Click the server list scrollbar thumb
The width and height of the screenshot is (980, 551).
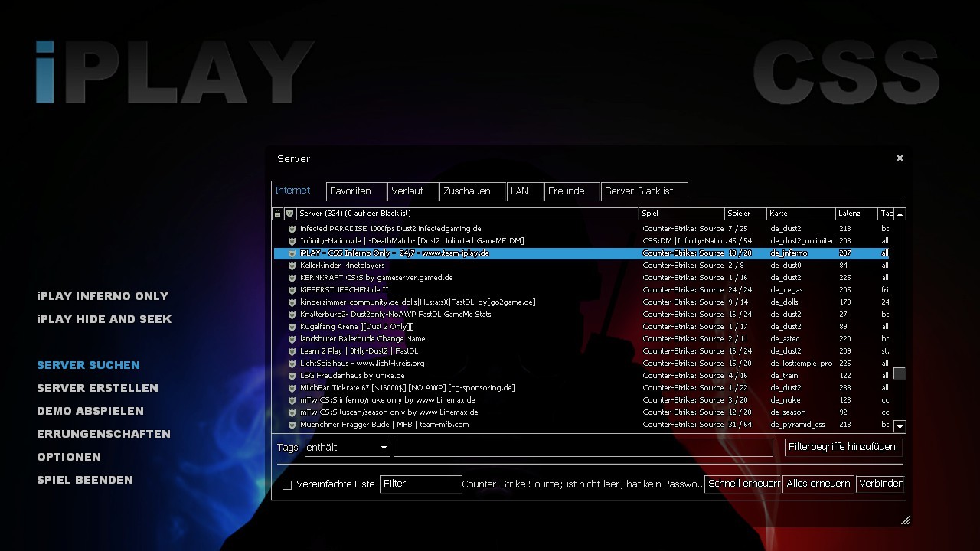coord(900,373)
